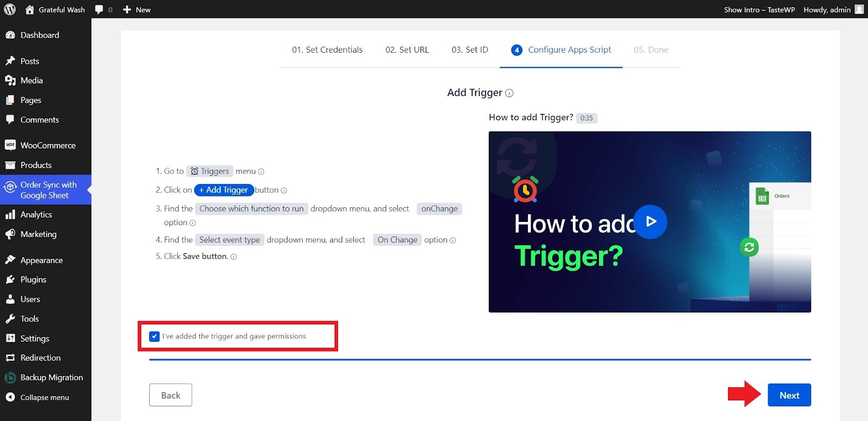
Task: Click the Show Intro – TasteWP link
Action: 759,9
